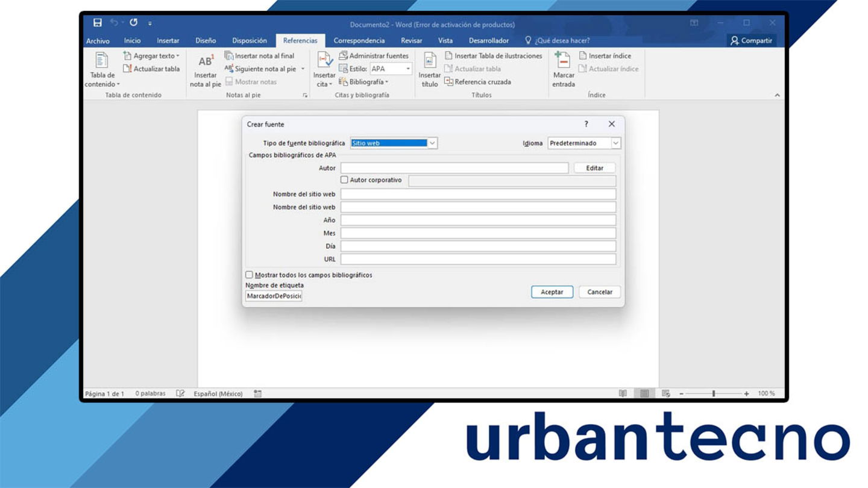Collapse the ribbon with the chevron
Viewport: 868px width, 488px height.
click(x=777, y=95)
